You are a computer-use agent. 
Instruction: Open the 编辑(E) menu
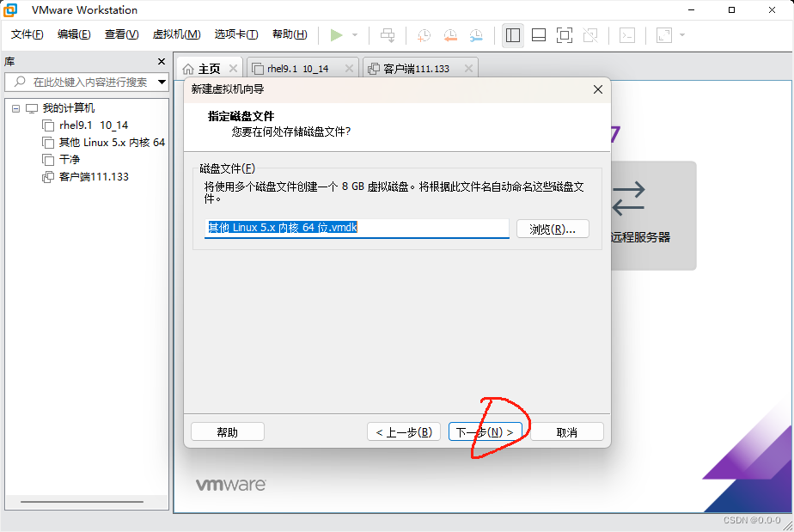(74, 34)
